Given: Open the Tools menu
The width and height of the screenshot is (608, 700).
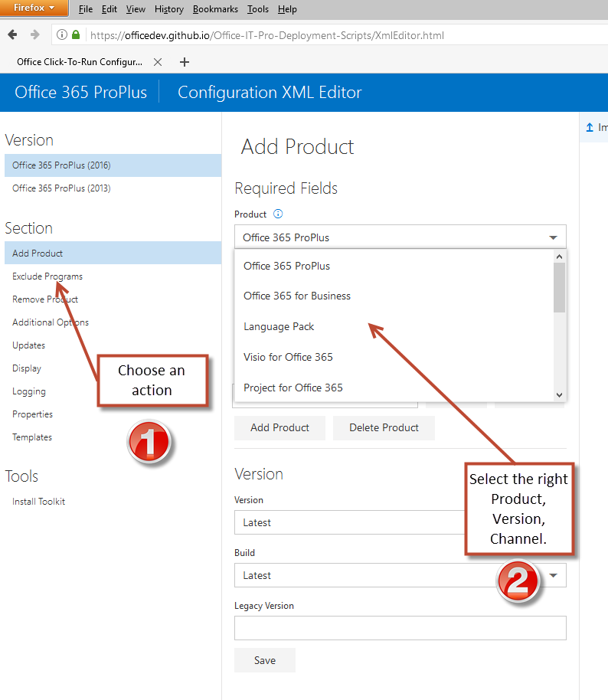Looking at the screenshot, I should pos(257,9).
